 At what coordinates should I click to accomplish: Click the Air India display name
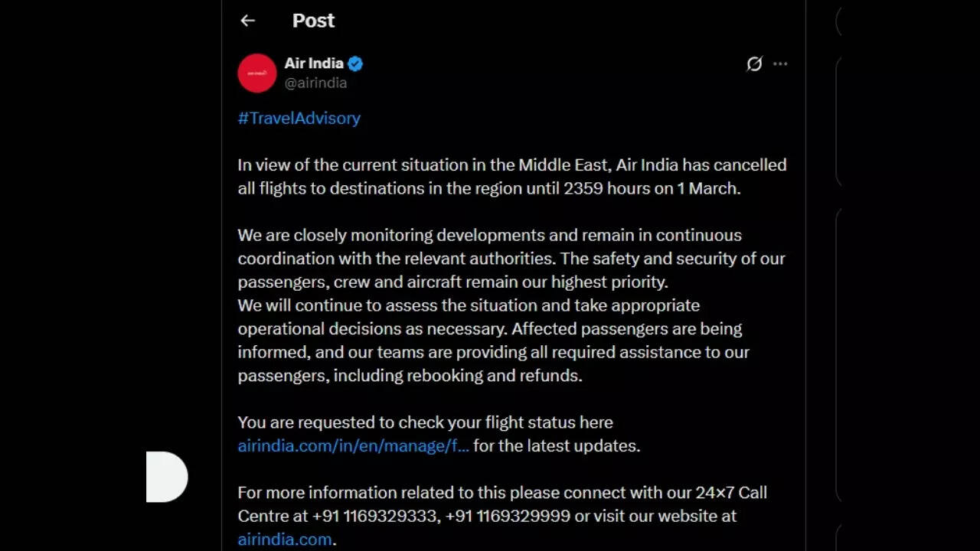314,64
